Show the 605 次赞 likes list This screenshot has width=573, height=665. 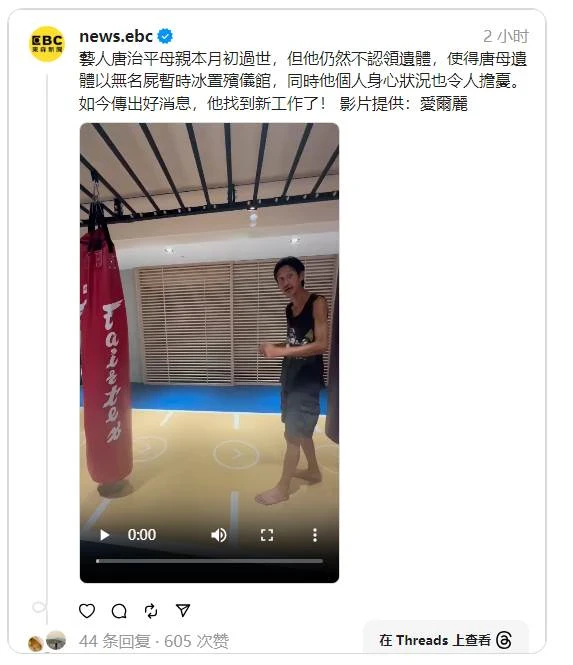(196, 641)
